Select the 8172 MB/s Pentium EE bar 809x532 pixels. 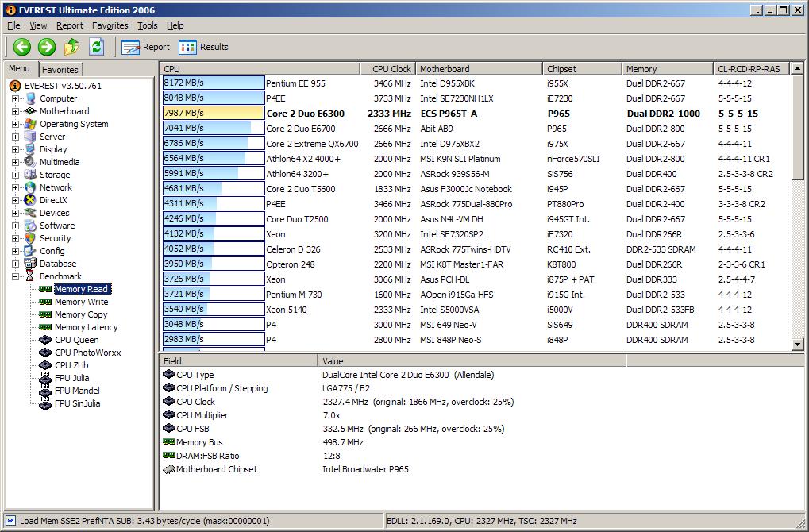[214, 83]
